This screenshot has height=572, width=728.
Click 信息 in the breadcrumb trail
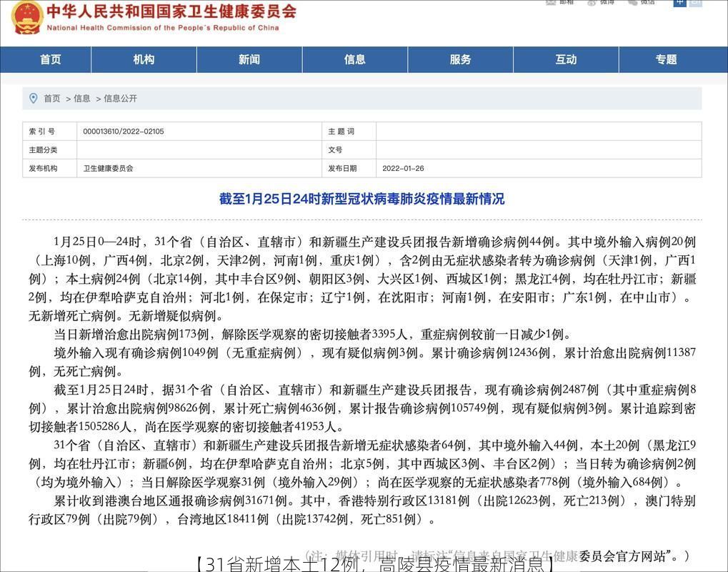[81, 98]
